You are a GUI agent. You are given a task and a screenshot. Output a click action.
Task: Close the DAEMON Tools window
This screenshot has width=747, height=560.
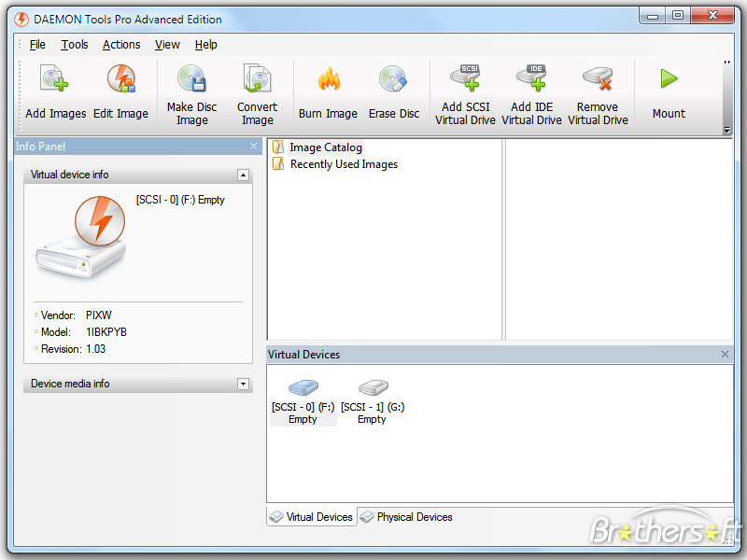tap(712, 16)
